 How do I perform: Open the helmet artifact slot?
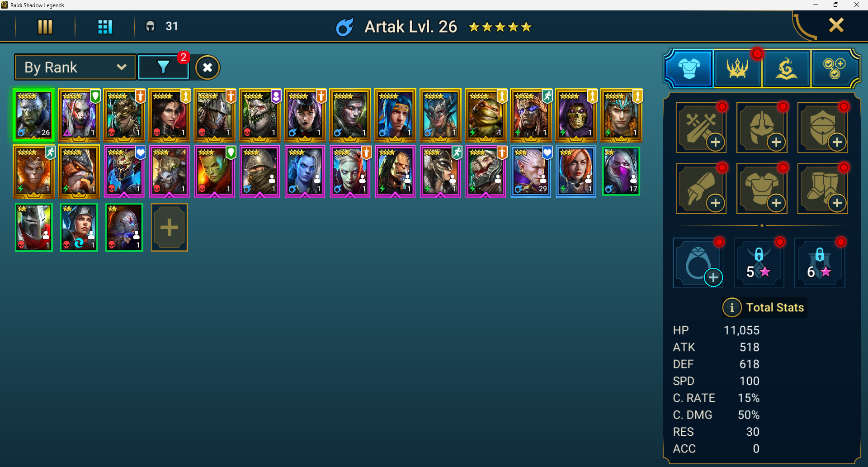click(x=762, y=128)
